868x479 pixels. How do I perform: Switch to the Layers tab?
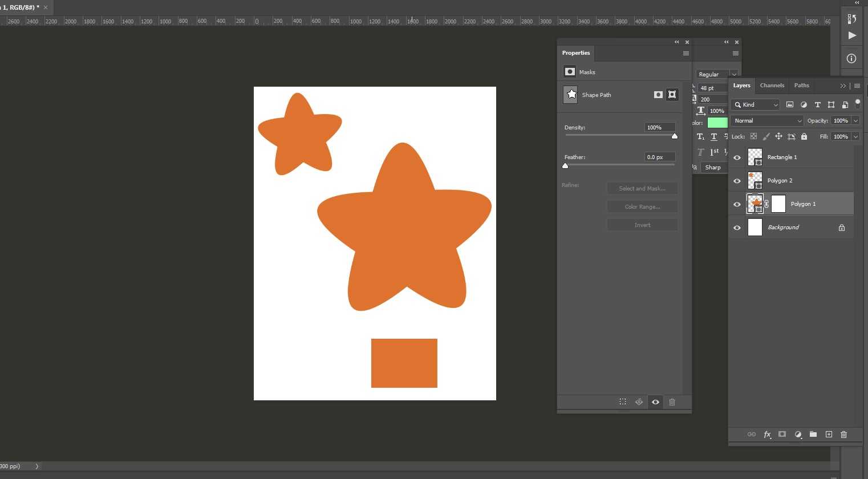(741, 86)
